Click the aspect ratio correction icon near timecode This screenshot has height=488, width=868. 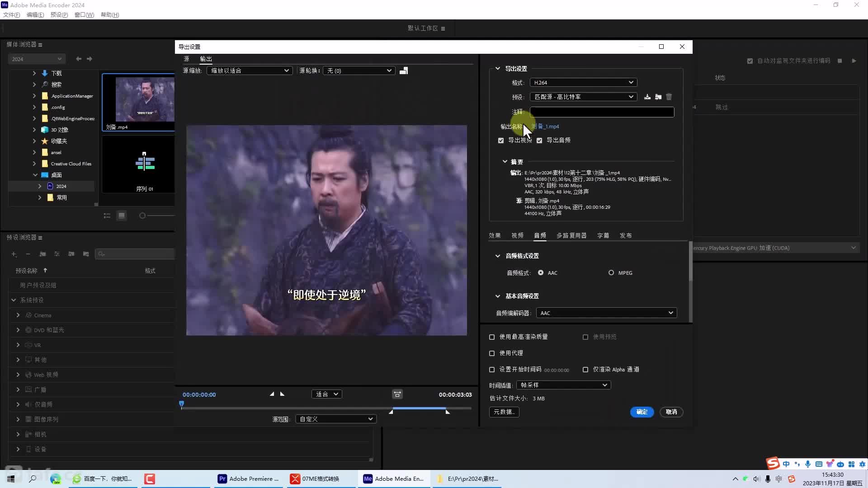pyautogui.click(x=397, y=394)
